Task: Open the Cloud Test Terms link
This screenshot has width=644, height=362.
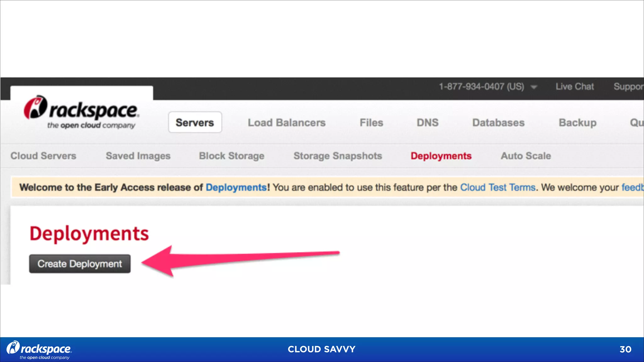Action: 498,188
